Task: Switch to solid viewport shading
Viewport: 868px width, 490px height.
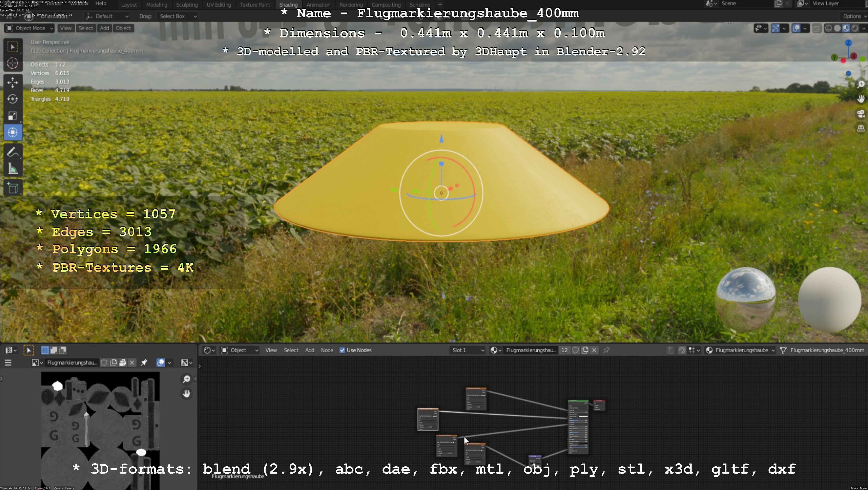Action: [x=837, y=29]
